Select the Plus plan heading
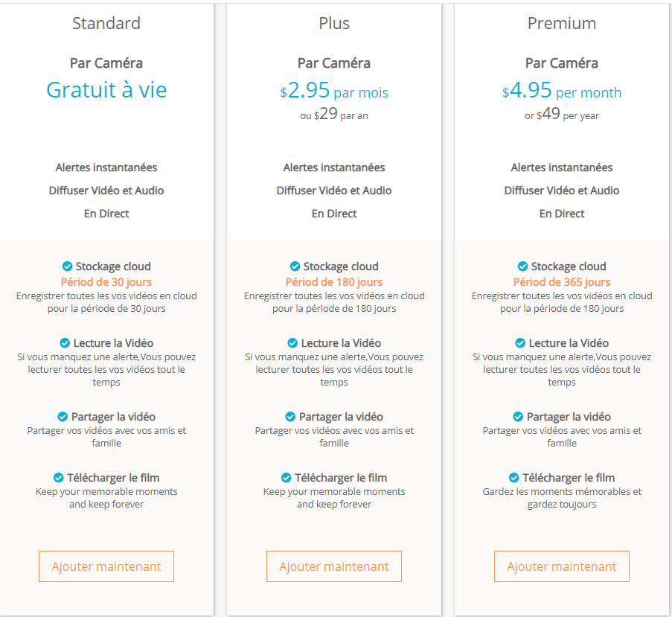 coord(334,23)
